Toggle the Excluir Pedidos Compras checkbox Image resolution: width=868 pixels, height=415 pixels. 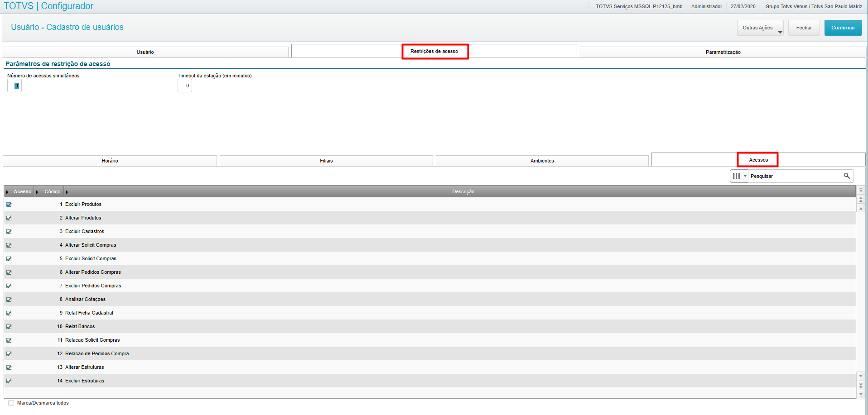tap(9, 286)
